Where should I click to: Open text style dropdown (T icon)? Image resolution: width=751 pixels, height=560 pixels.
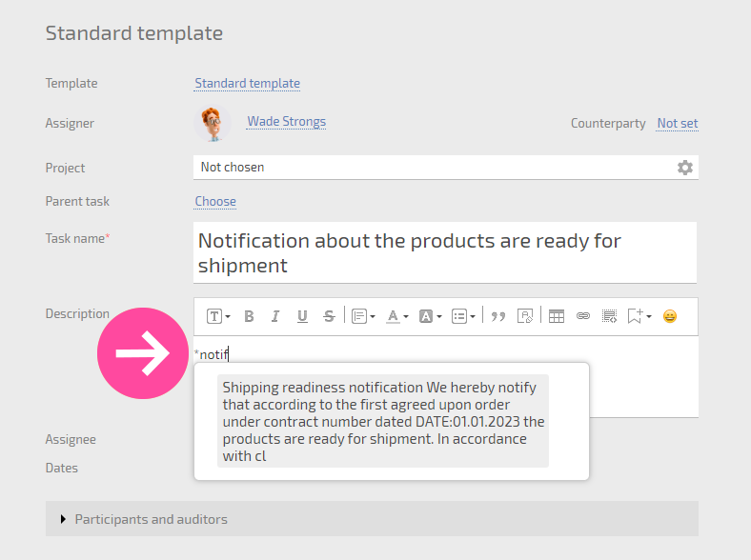pos(218,316)
